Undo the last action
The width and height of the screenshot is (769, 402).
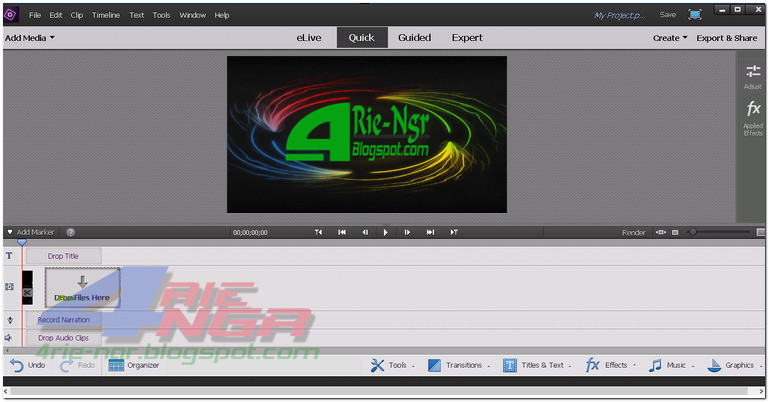27,365
